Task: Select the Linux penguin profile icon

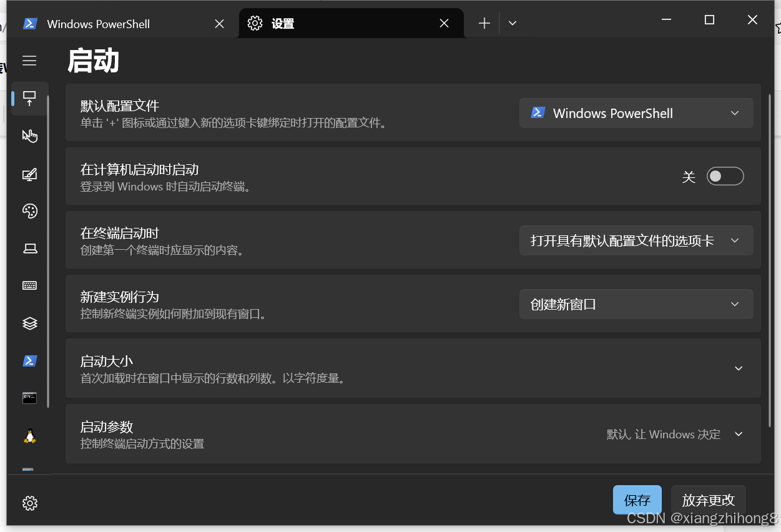Action: pos(29,435)
